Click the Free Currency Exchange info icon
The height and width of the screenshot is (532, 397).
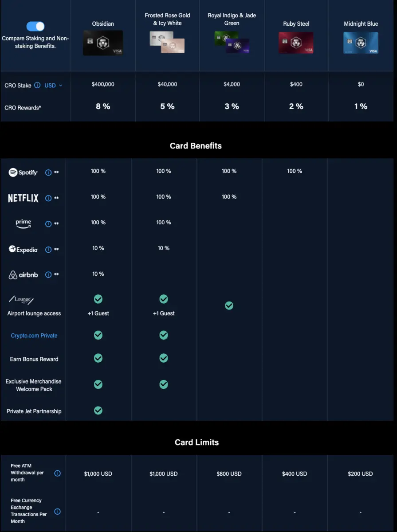point(57,512)
